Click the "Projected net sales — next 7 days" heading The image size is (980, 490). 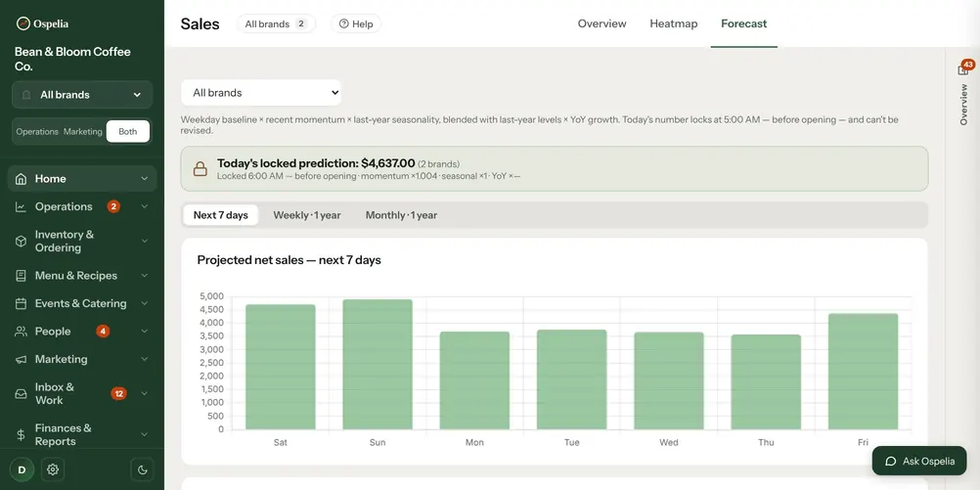[289, 260]
